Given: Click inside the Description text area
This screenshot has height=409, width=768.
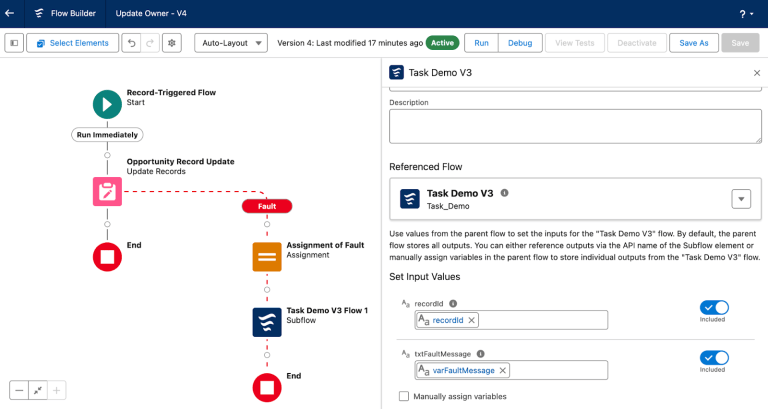Looking at the screenshot, I should pos(575,126).
